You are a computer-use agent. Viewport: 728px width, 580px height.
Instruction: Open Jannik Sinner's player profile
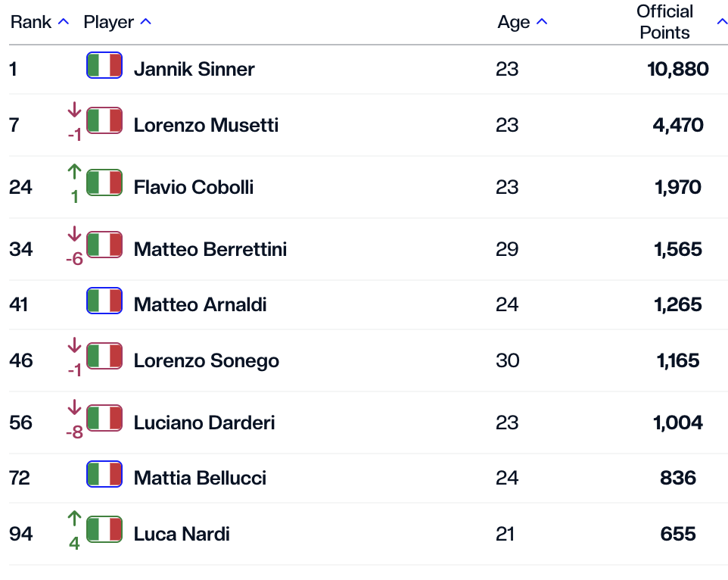(x=194, y=69)
